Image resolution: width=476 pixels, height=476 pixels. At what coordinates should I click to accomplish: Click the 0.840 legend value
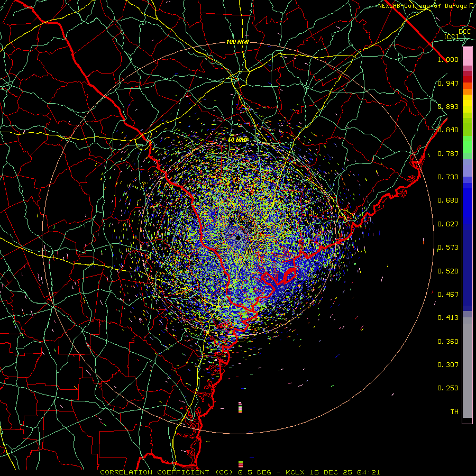pos(448,130)
